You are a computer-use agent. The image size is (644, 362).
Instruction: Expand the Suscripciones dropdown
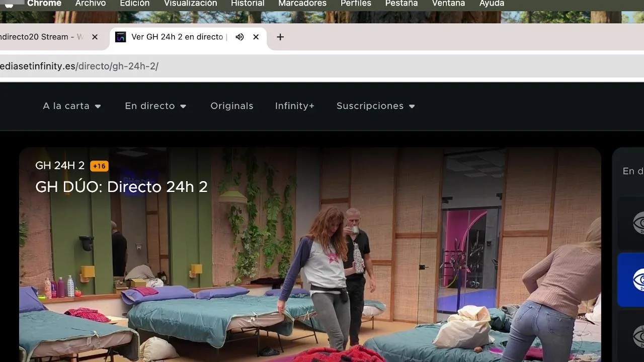point(376,106)
